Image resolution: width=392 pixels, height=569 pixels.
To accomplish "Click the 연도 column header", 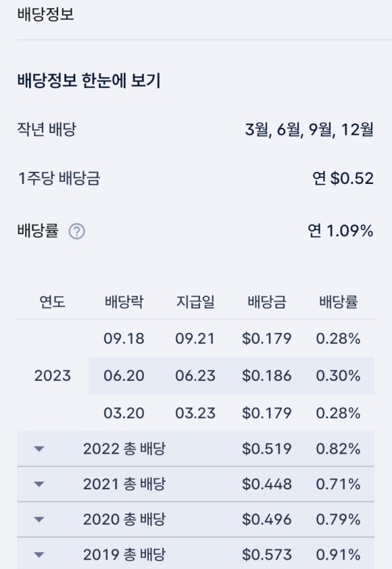I will point(53,302).
